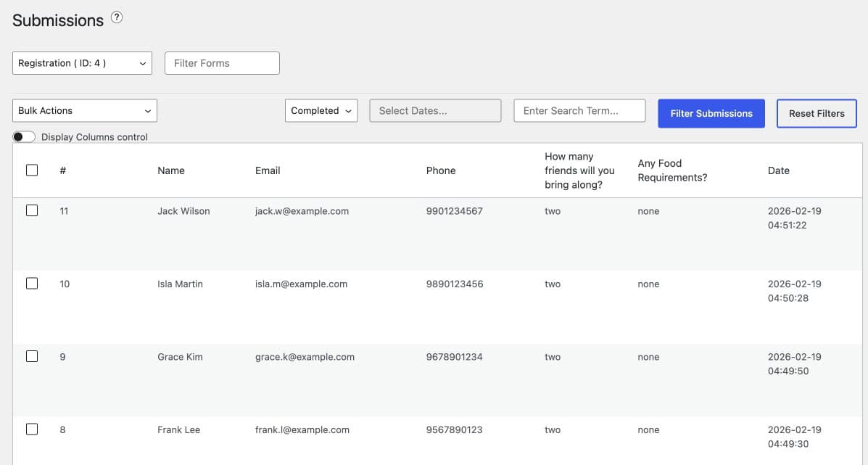The image size is (868, 465).
Task: Click the # column header
Action: [63, 170]
